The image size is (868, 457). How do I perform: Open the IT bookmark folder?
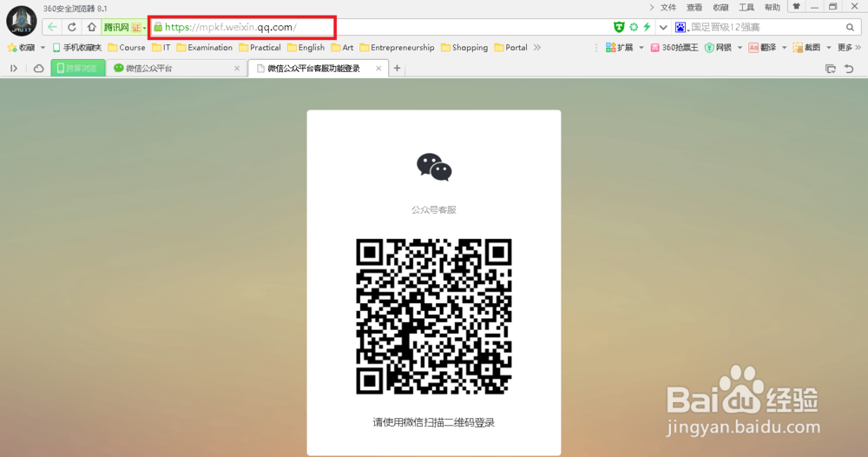click(x=161, y=48)
